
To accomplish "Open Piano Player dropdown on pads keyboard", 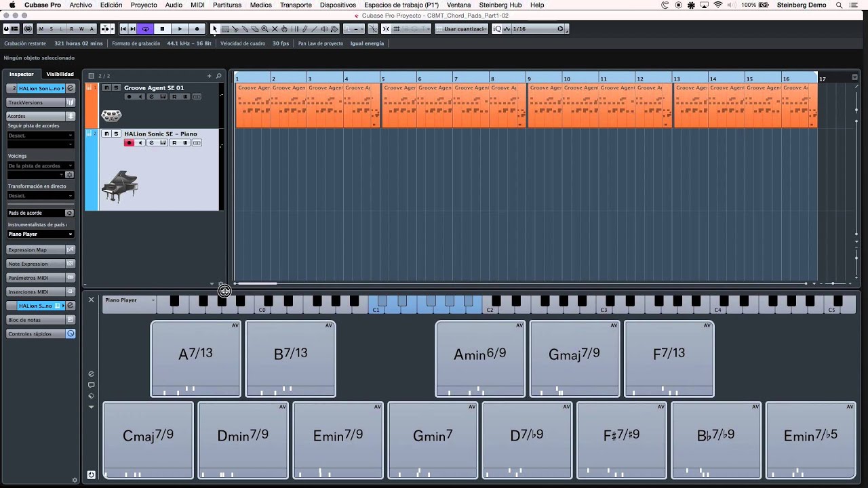I will (x=130, y=300).
